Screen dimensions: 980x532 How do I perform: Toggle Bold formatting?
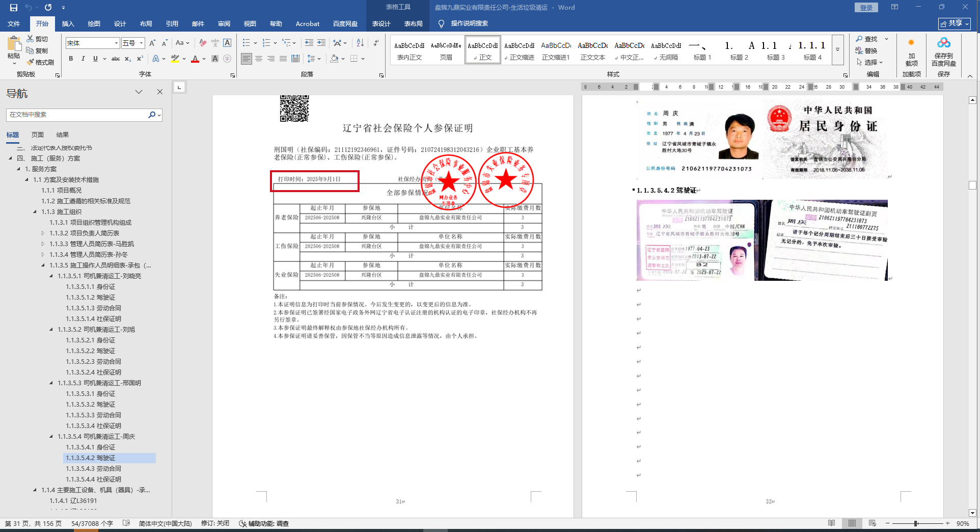[71, 59]
